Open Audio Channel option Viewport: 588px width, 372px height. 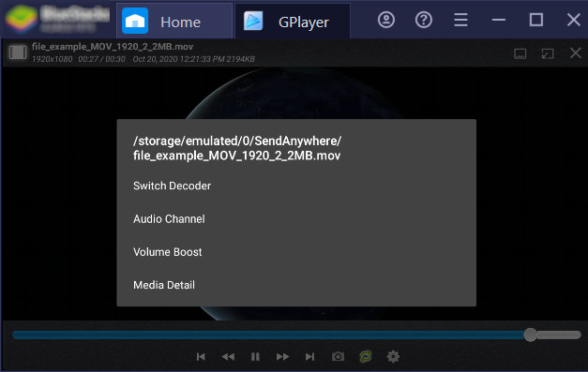pyautogui.click(x=296, y=218)
